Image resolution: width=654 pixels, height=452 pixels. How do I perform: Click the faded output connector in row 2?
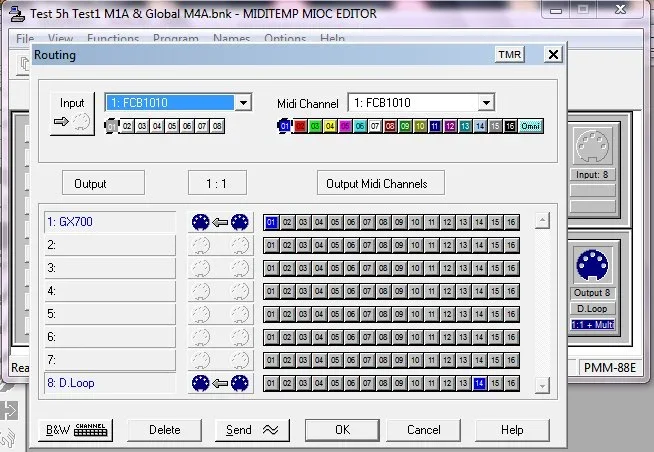(x=200, y=245)
